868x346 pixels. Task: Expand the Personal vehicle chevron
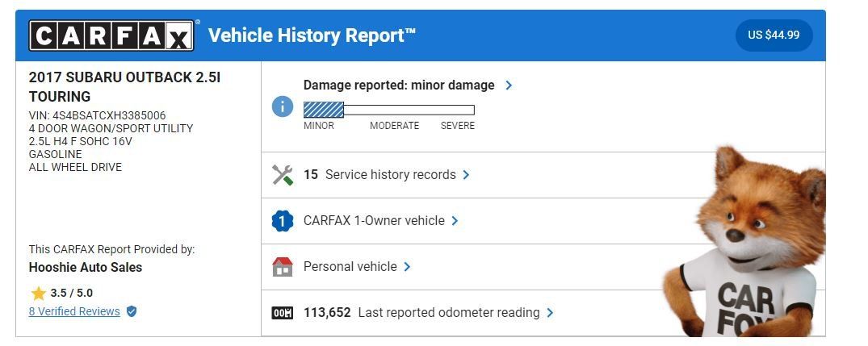tap(408, 266)
